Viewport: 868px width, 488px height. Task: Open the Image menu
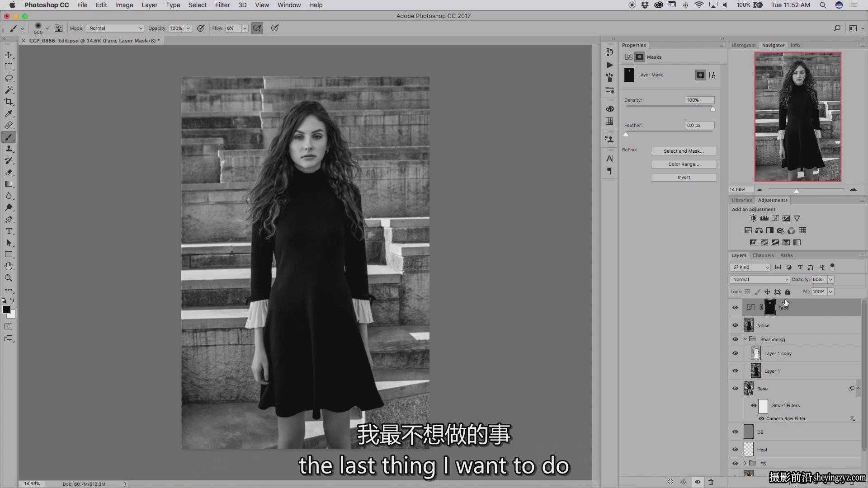click(x=124, y=5)
